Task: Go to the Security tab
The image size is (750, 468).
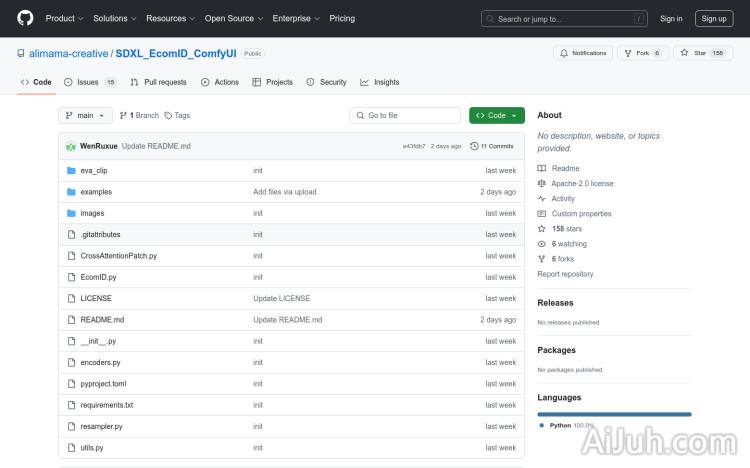Action: [327, 82]
